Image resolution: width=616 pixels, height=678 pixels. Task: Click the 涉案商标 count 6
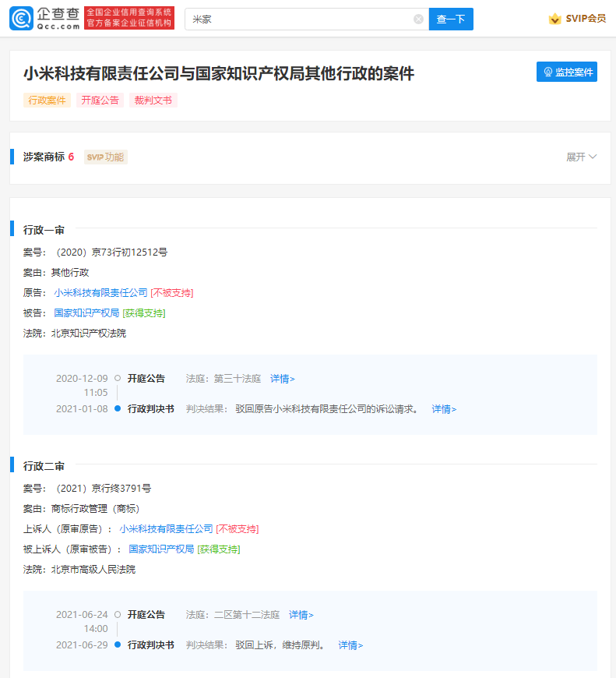tap(72, 157)
